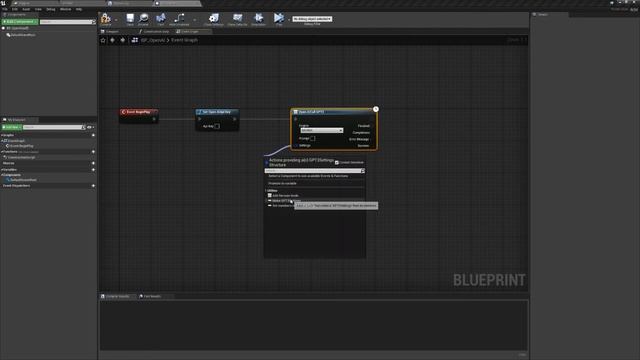Click the Add Reroute Node icon entry
640x360 pixels.
point(269,196)
